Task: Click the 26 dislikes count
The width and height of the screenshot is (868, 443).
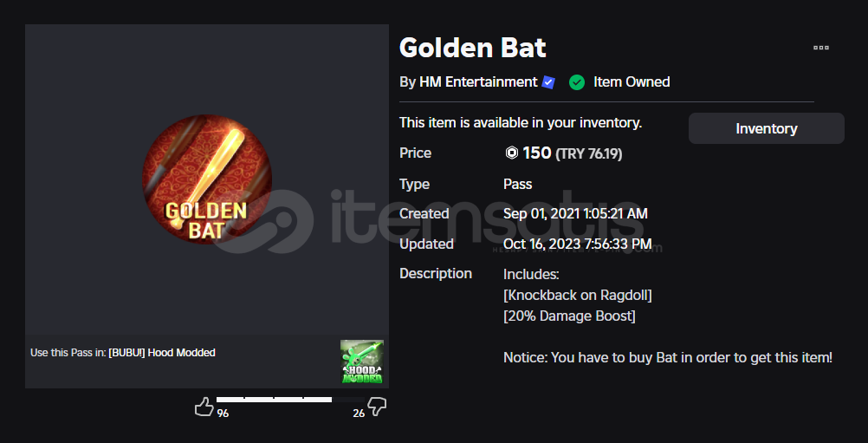Action: click(x=359, y=414)
